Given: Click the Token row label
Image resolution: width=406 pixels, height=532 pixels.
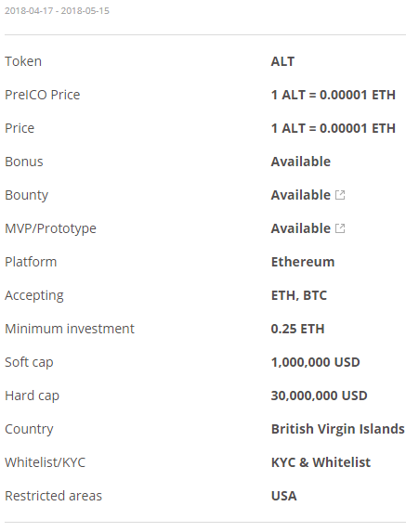Looking at the screenshot, I should (x=23, y=61).
